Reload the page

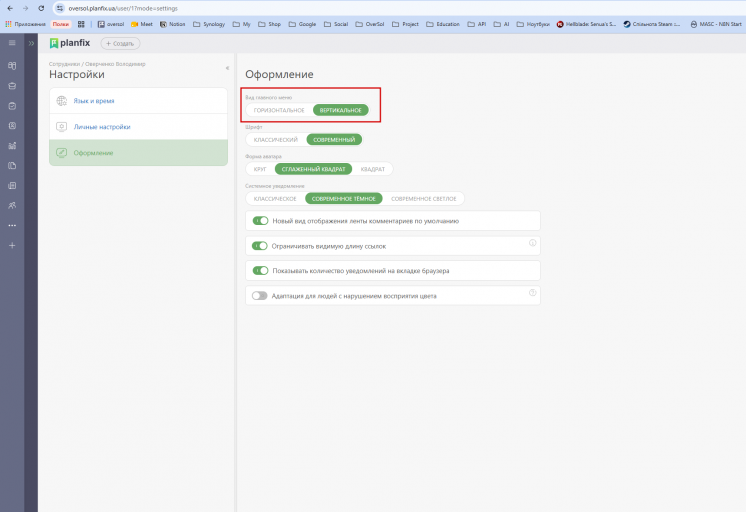(41, 9)
